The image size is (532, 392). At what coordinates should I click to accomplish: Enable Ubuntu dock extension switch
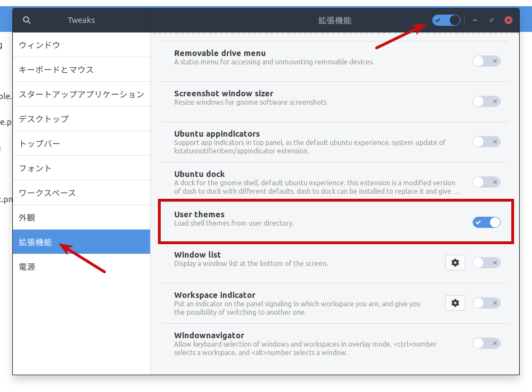click(486, 182)
